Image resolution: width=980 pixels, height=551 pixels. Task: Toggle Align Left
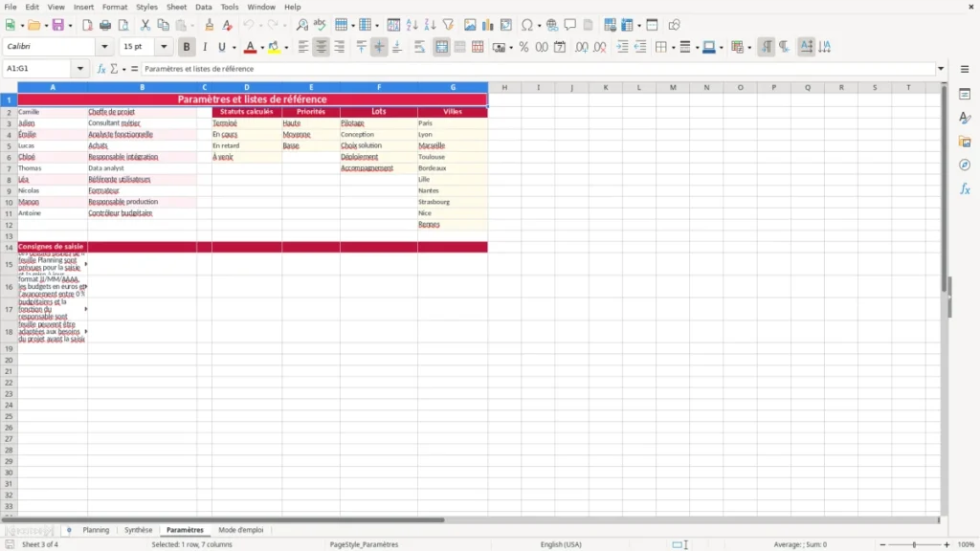coord(303,47)
